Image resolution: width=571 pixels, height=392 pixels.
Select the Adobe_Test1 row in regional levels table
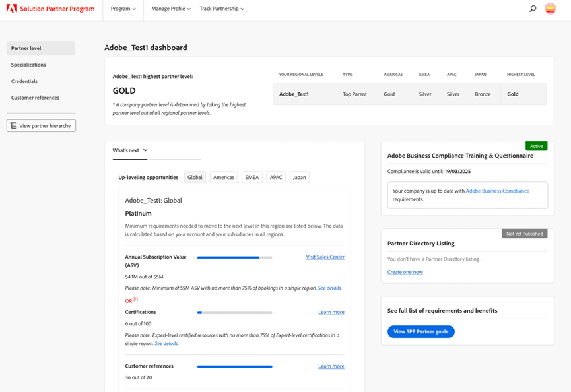pyautogui.click(x=294, y=94)
